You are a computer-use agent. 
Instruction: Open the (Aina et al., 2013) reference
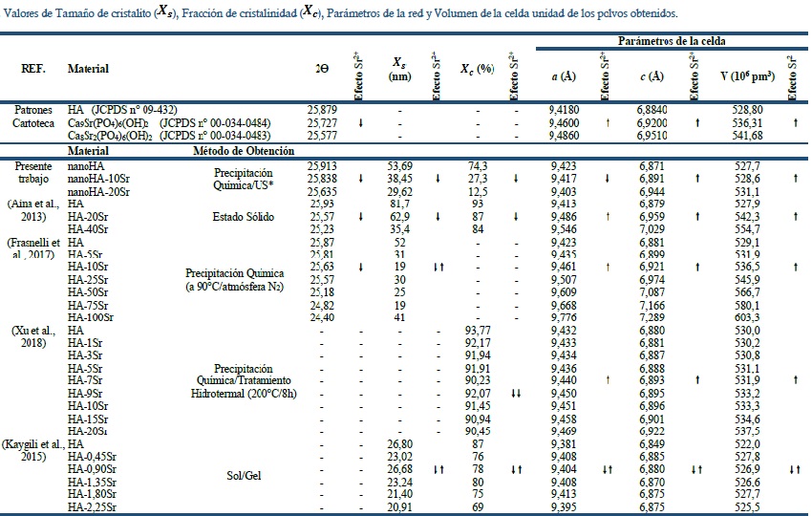pos(33,210)
